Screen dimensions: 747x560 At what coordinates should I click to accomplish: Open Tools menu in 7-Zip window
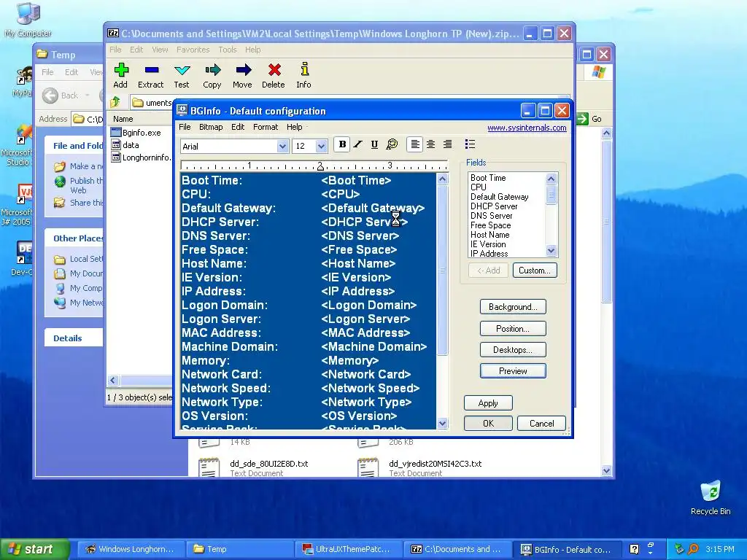tap(228, 50)
